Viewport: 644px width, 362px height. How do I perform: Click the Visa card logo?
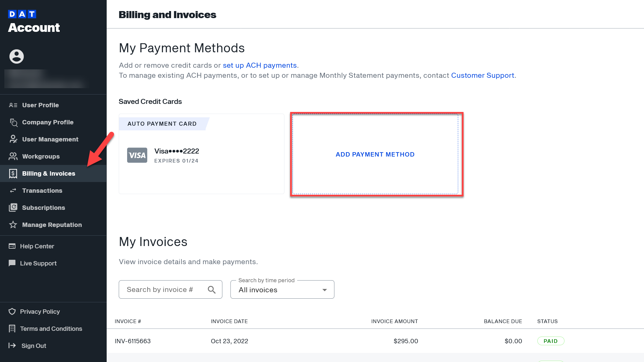137,155
